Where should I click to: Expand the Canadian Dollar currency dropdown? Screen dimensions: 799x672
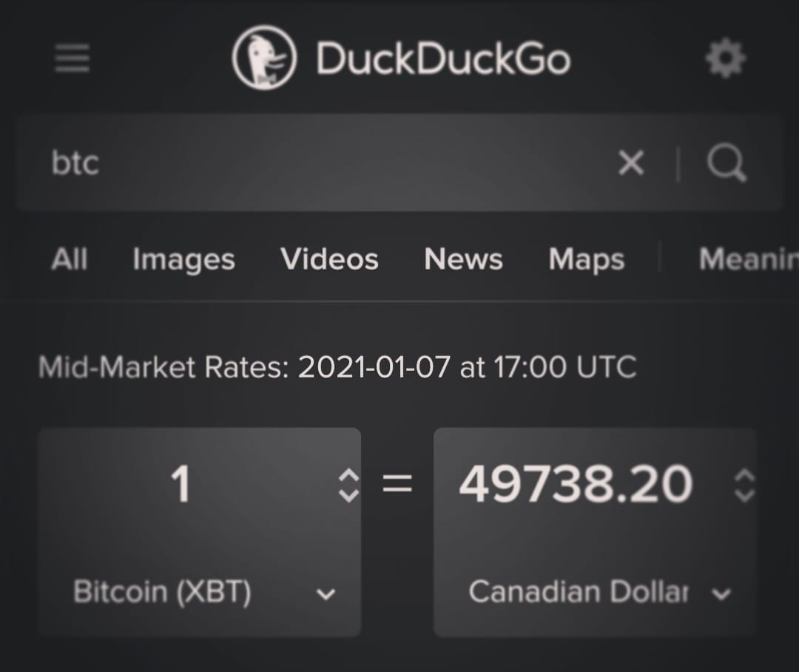721,594
